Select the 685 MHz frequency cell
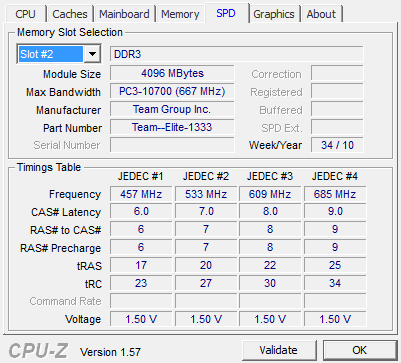The height and width of the screenshot is (363, 401). pyautogui.click(x=335, y=194)
